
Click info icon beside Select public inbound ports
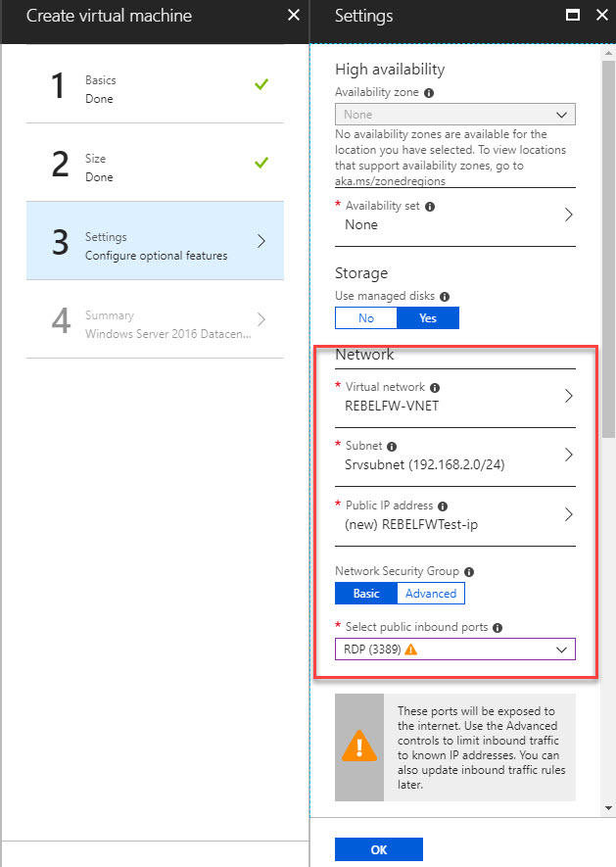click(498, 628)
